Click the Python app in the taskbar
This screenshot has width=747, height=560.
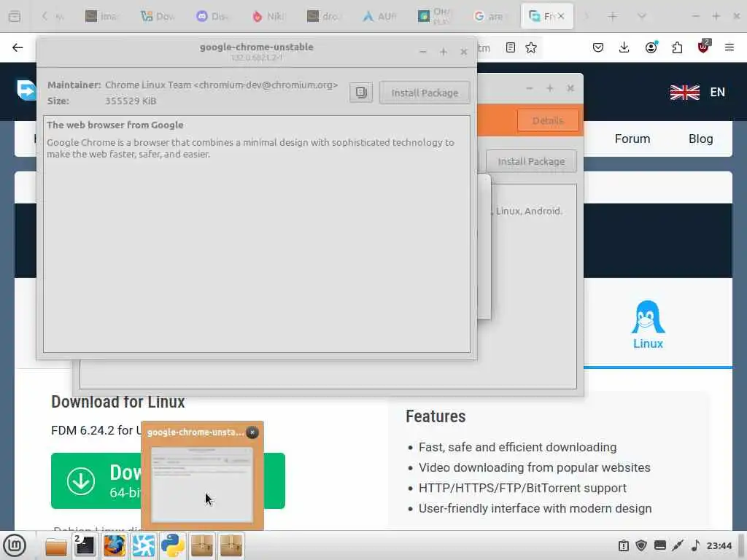point(172,545)
